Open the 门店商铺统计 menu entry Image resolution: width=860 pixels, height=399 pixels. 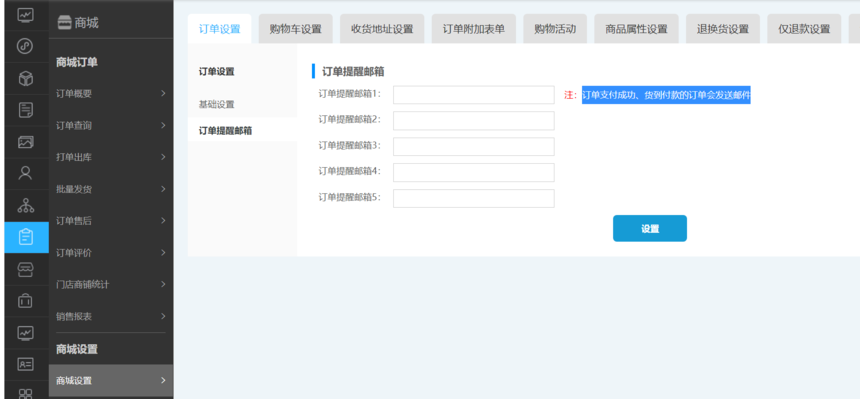pos(111,284)
